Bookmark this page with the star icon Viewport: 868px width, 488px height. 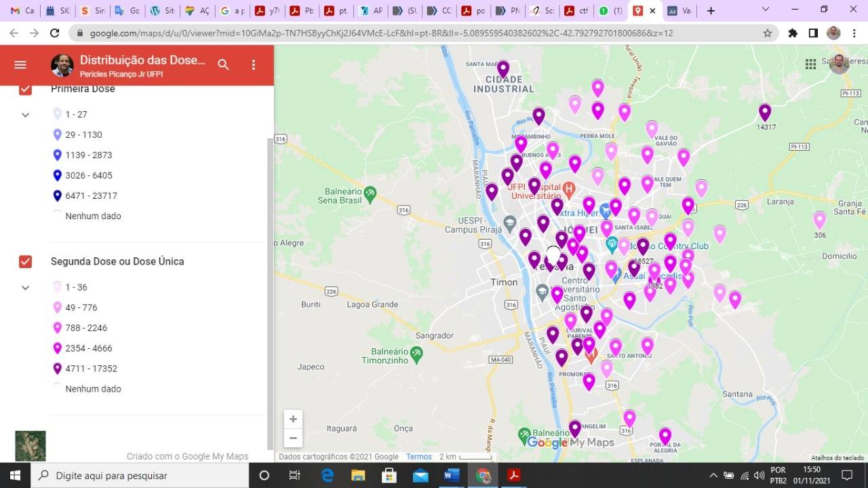click(x=768, y=33)
